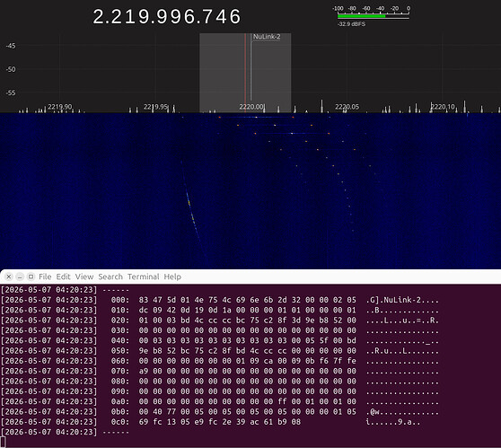Click the NuLink-2 bookmark label
This screenshot has width=501, height=448.
click(x=267, y=37)
